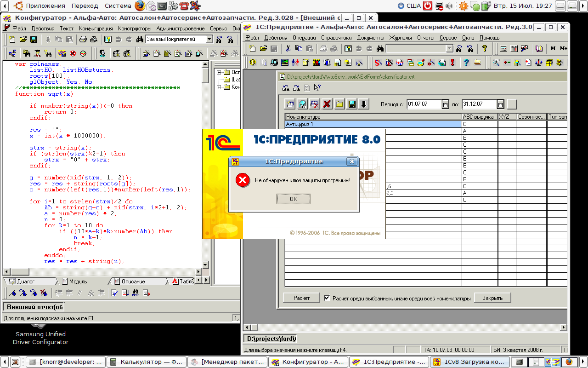
Task: Open ЗаказыПокупателей search dropdown in Конфигуратор
Action: click(x=209, y=40)
